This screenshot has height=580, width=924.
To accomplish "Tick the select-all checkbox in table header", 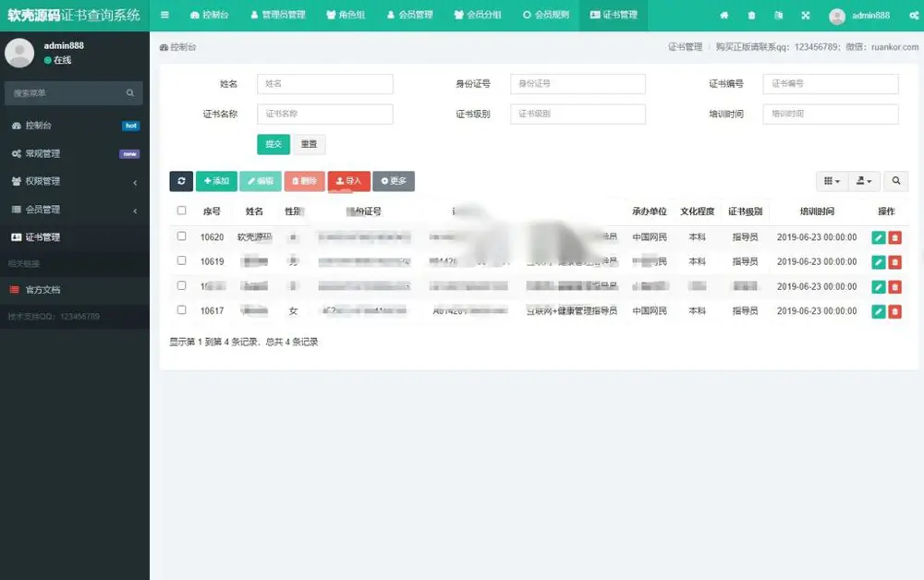I will 181,211.
